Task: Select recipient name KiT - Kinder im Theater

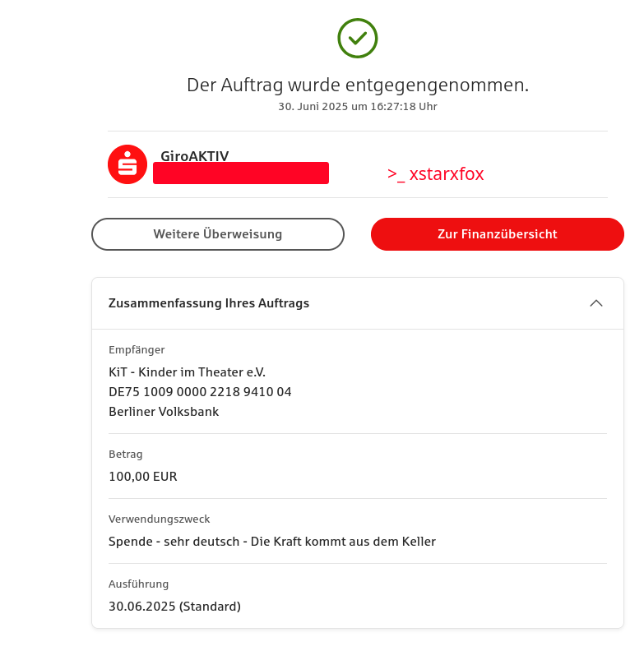Action: click(187, 372)
